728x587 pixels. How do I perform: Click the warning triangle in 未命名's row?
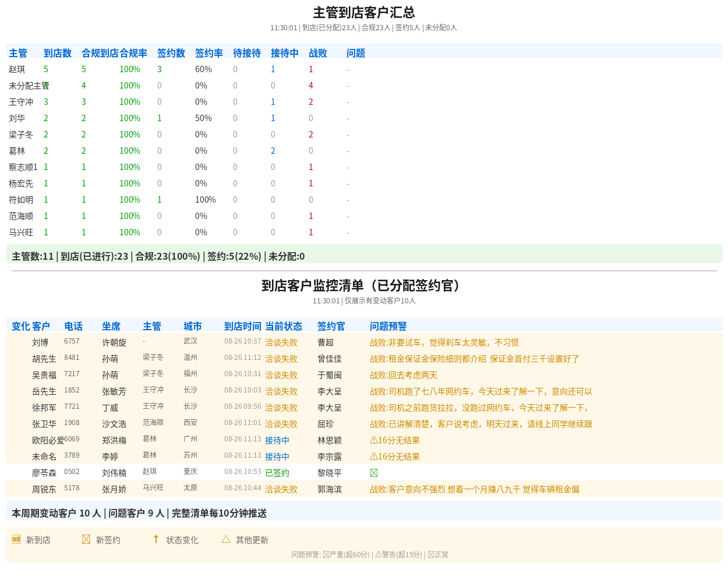[x=374, y=457]
